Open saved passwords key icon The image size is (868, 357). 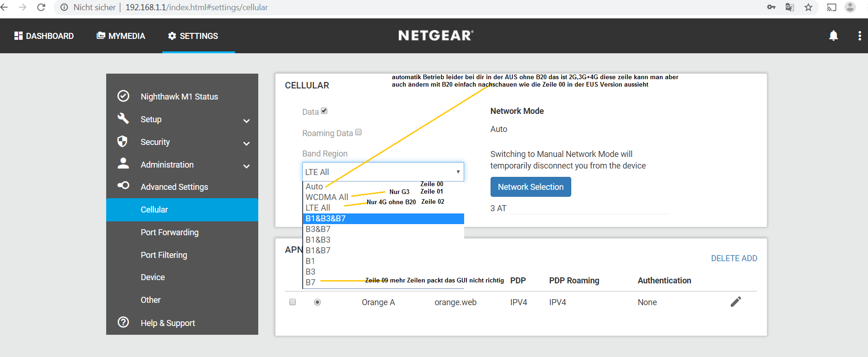pyautogui.click(x=772, y=7)
